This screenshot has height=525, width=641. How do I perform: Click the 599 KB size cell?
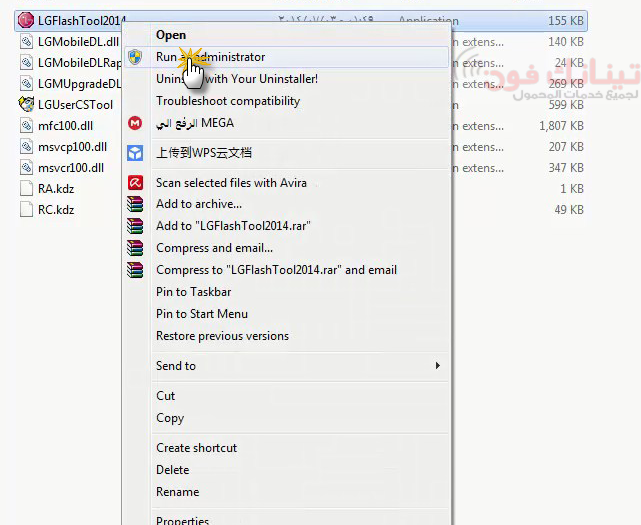(x=566, y=105)
